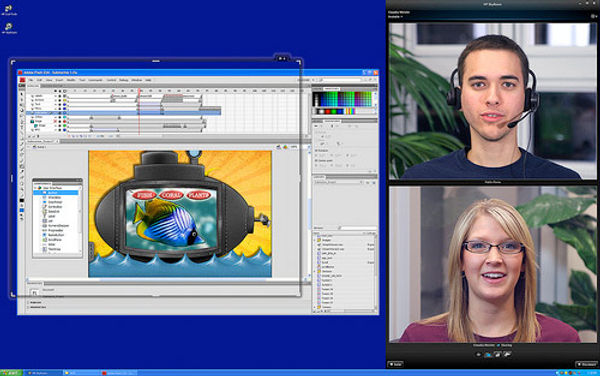The height and width of the screenshot is (376, 600).
Task: Click SkyRoom's button at its lower-left corner
Action: point(395,364)
